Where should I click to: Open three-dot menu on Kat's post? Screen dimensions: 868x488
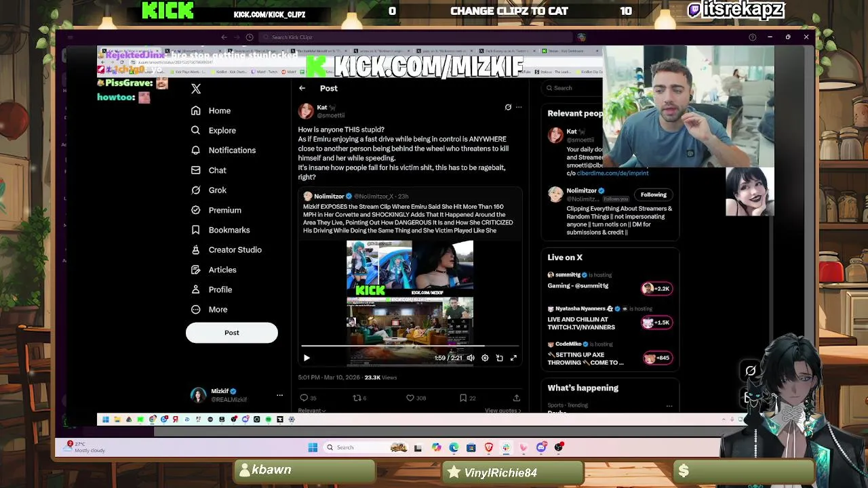(x=519, y=107)
